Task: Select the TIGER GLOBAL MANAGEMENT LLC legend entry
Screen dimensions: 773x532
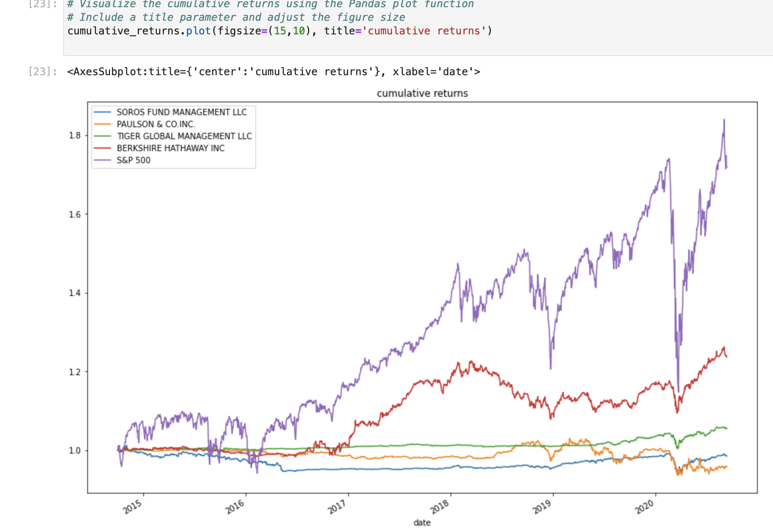Action: pyautogui.click(x=185, y=136)
